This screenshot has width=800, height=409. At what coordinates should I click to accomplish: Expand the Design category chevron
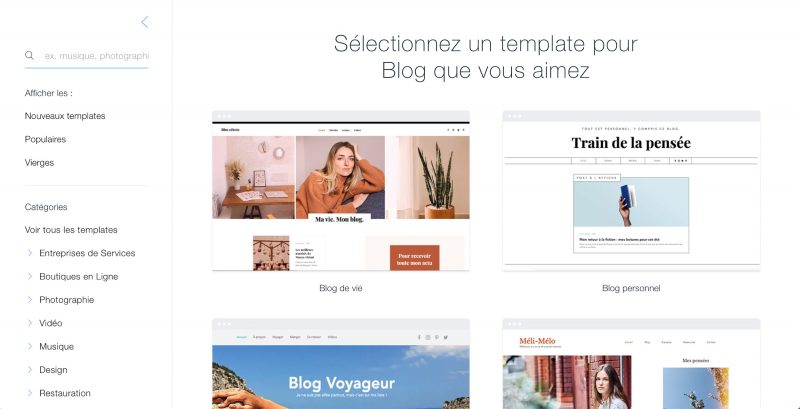[x=30, y=370]
